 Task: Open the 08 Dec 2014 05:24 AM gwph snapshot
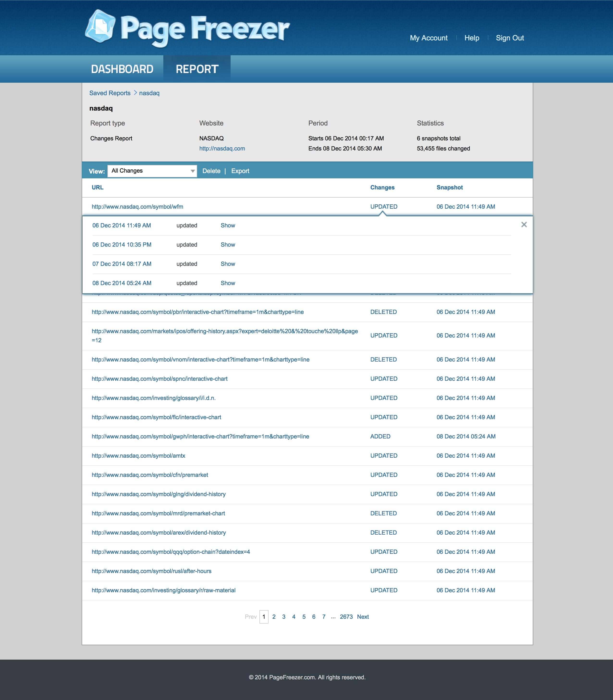click(466, 437)
